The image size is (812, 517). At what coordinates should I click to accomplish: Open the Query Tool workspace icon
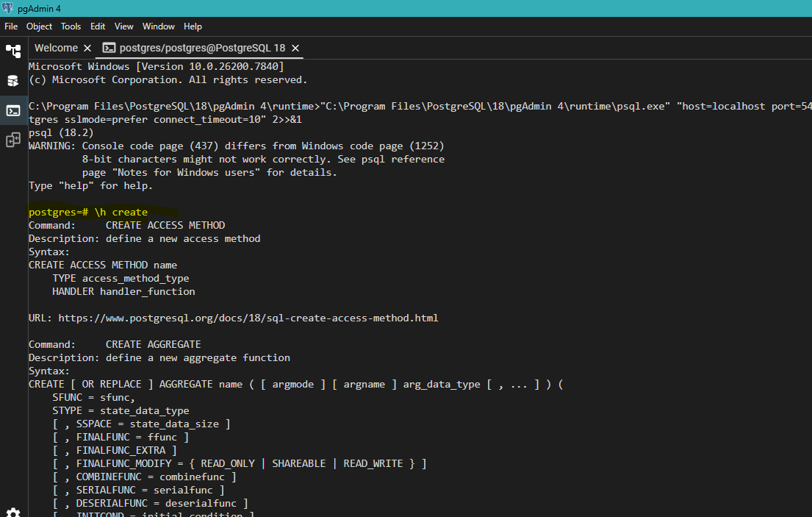[x=13, y=81]
